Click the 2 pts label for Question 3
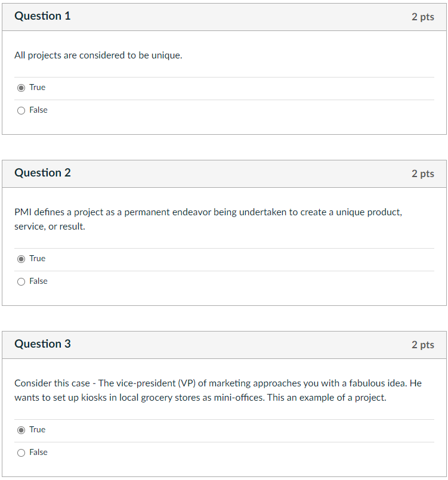This screenshot has height=480, width=448. [424, 345]
